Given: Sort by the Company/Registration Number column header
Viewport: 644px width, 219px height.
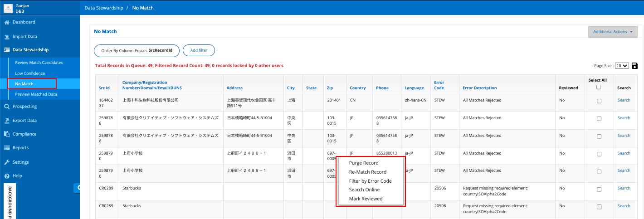Looking at the screenshot, I should pos(152,85).
